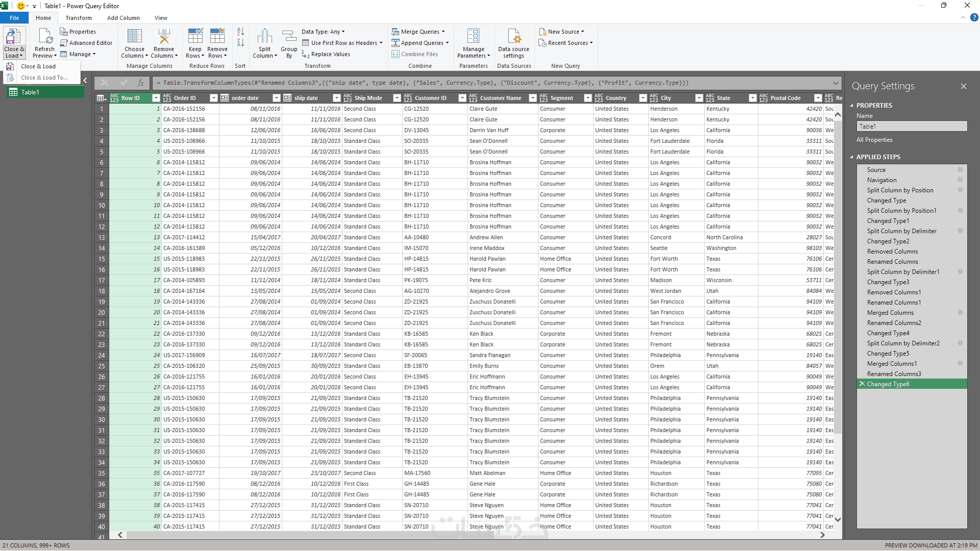This screenshot has width=980, height=551.
Task: Click the query Name input field
Action: tap(912, 126)
